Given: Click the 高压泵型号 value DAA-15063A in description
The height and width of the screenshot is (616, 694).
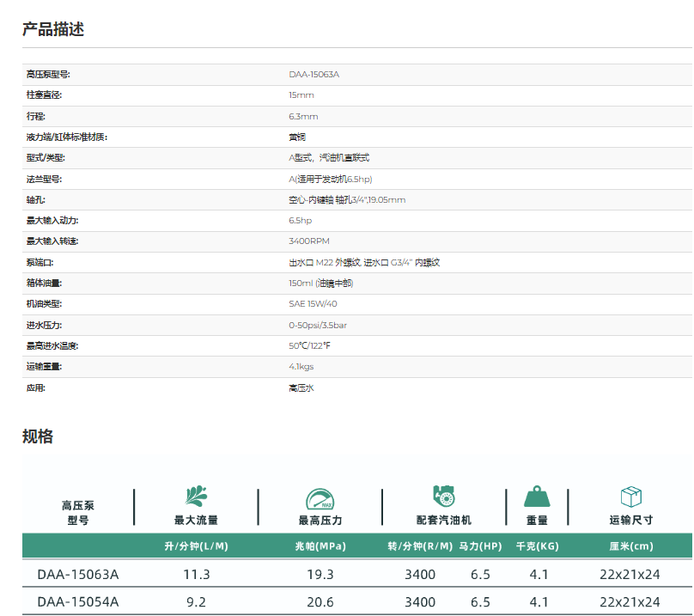Looking at the screenshot, I should (314, 75).
